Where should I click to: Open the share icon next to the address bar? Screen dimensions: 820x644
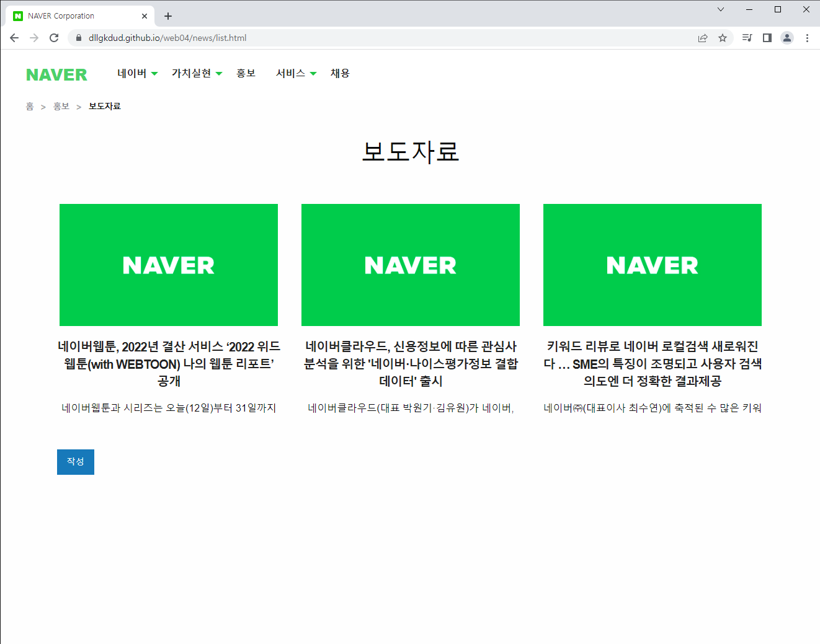pos(703,37)
